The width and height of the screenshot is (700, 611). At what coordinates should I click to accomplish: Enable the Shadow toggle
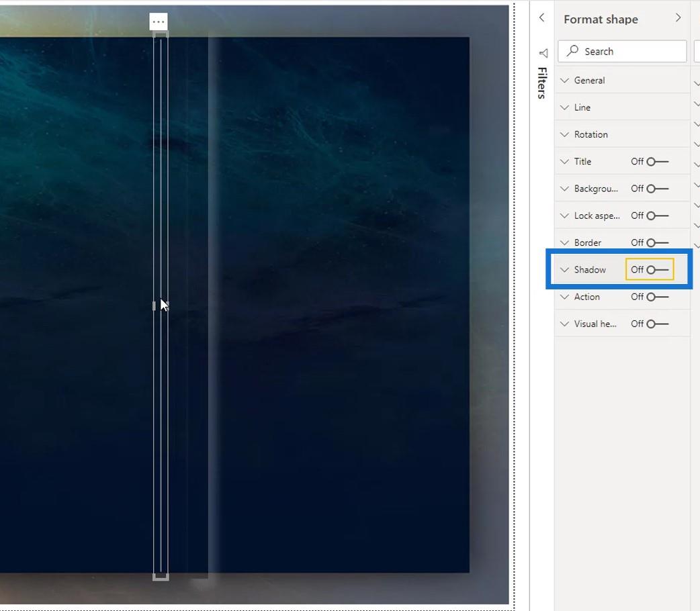657,269
